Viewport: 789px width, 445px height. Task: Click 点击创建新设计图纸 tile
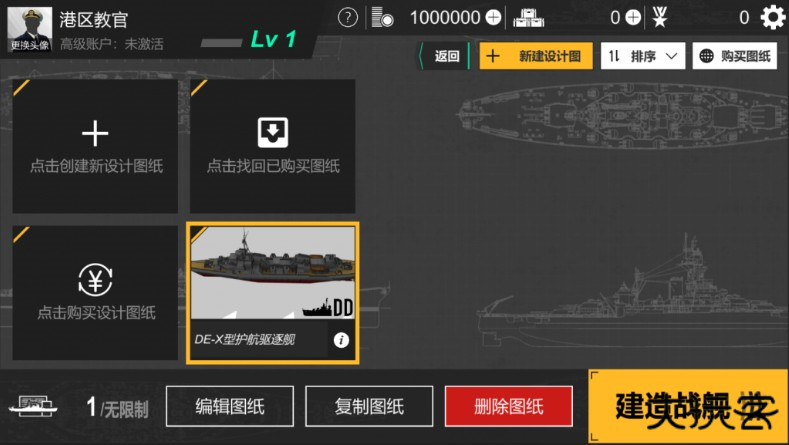(x=95, y=146)
